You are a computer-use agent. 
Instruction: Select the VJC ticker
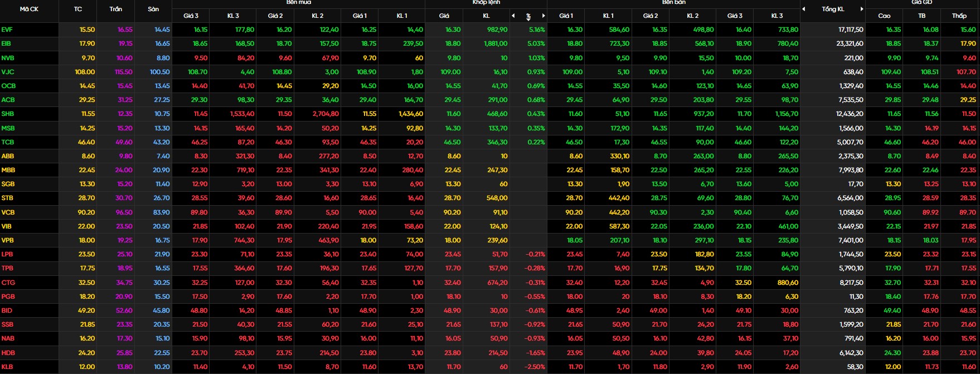tap(8, 72)
